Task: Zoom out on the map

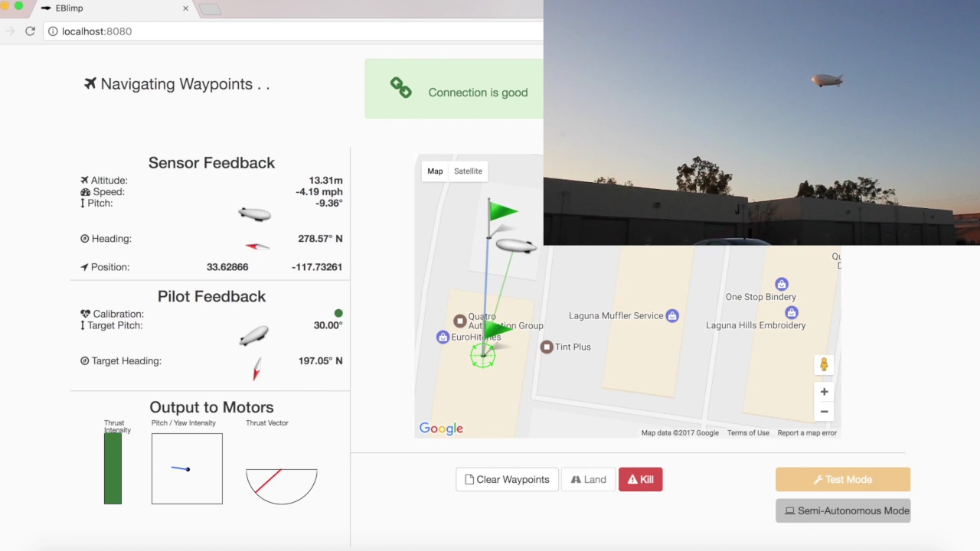Action: coord(824,412)
